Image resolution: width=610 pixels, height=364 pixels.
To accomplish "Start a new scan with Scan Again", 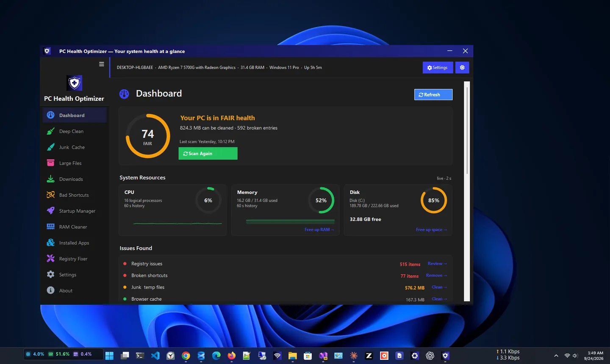I will pyautogui.click(x=208, y=154).
